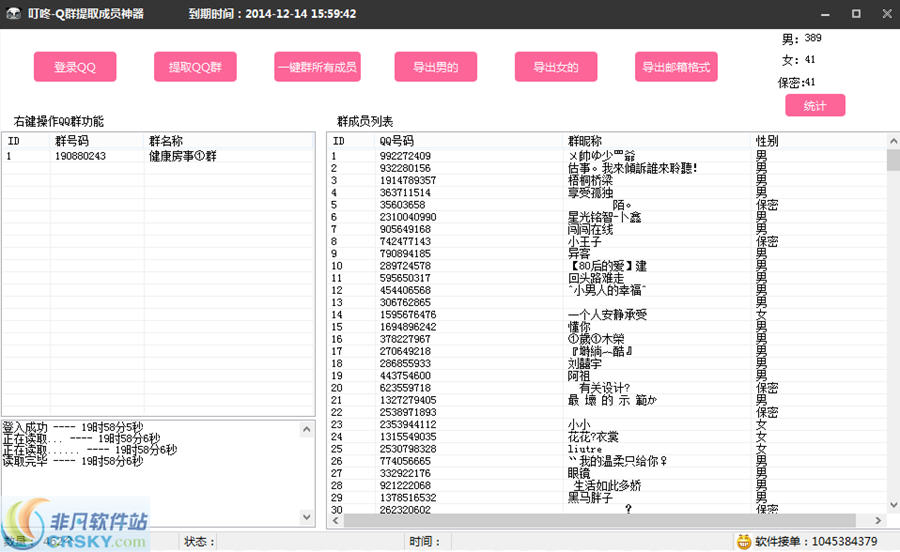Minimize the window
Screen dimensions: 900x552
(825, 14)
